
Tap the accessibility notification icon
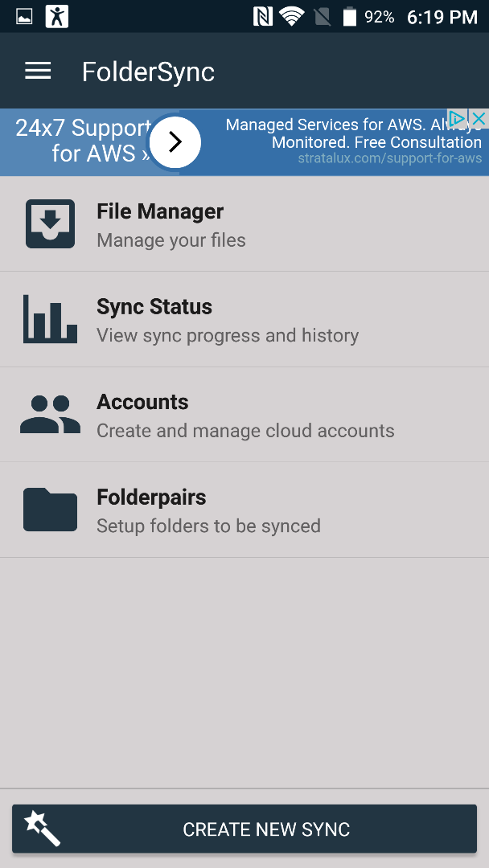[56, 17]
